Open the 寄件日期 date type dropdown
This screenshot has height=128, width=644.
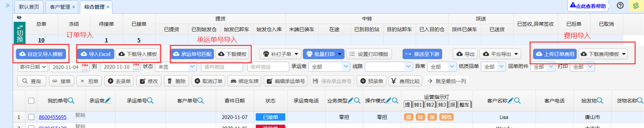(33, 67)
